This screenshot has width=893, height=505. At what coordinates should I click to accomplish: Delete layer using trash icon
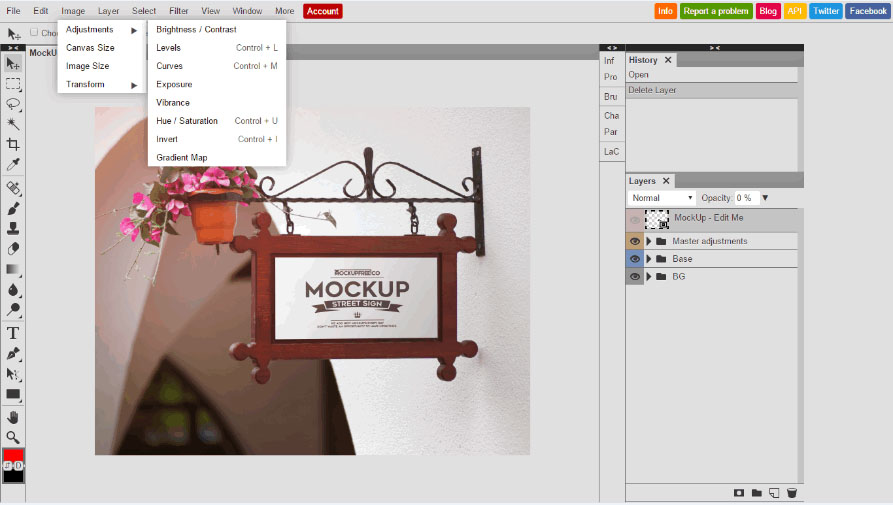click(x=791, y=493)
